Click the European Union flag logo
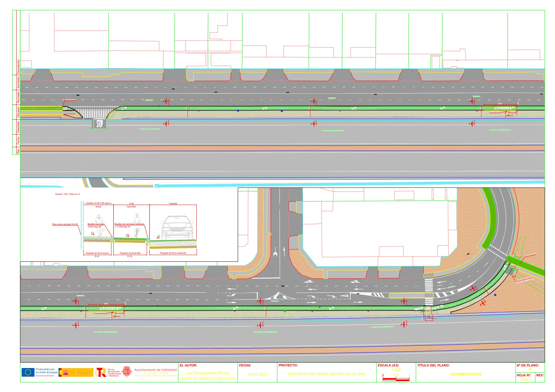The image size is (555, 392). pos(28,372)
